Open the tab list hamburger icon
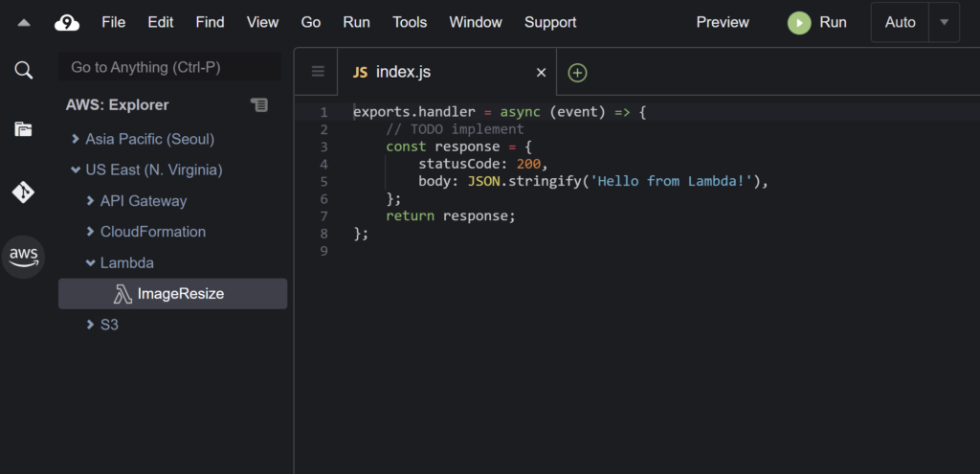This screenshot has width=980, height=474. pyautogui.click(x=318, y=72)
